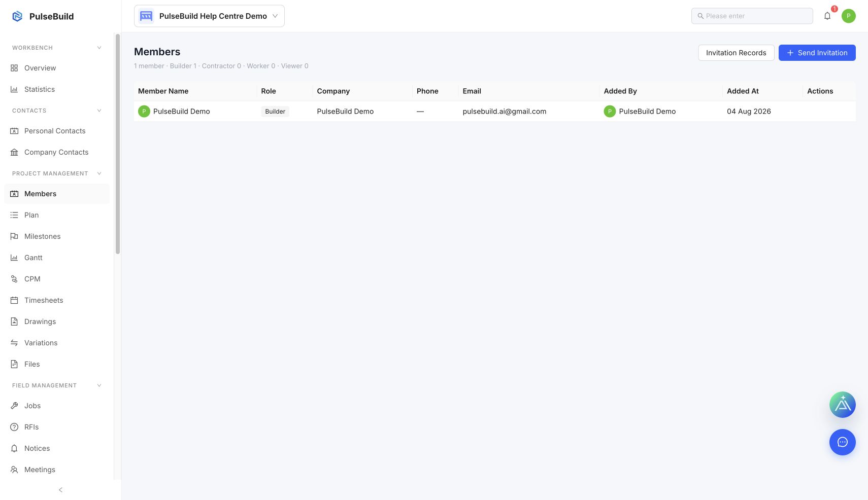868x500 pixels.
Task: Collapse the sidebar with the arrow
Action: pyautogui.click(x=60, y=490)
